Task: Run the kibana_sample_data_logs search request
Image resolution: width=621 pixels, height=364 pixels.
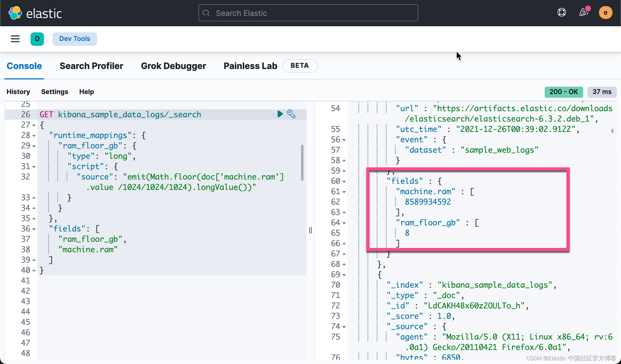Action: 280,114
